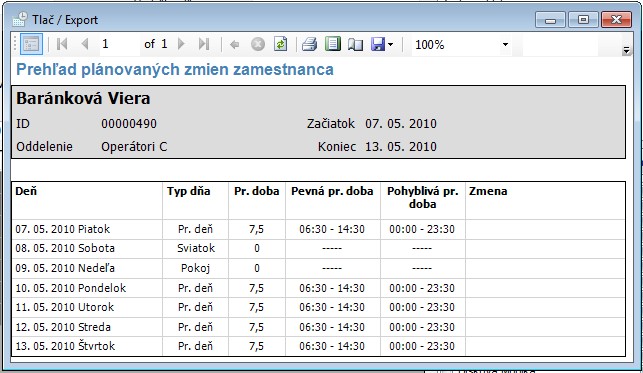Screen dimensions: 643x373
Task: Switch to print layout view
Action: [x=333, y=44]
